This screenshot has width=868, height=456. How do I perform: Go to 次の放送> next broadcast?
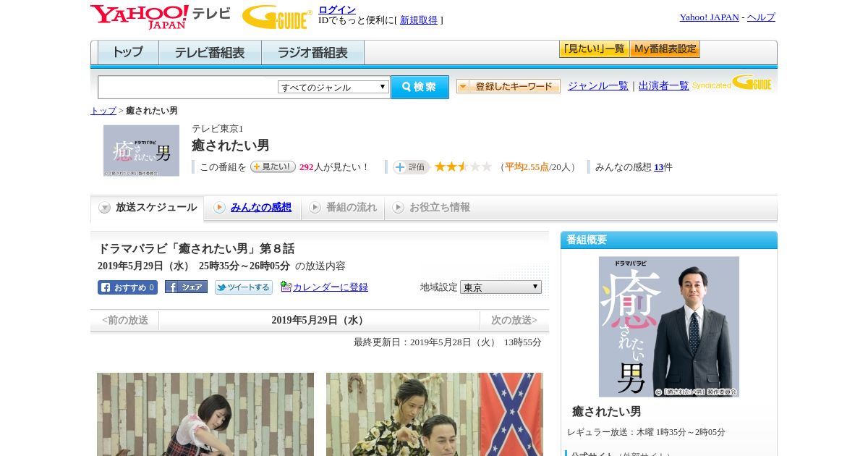click(x=514, y=320)
